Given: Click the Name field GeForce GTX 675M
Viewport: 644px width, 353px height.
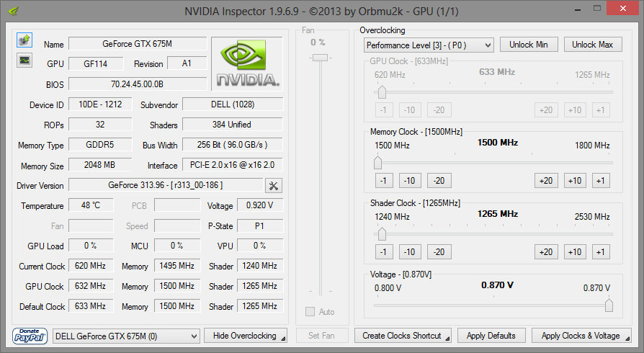Looking at the screenshot, I should [138, 43].
